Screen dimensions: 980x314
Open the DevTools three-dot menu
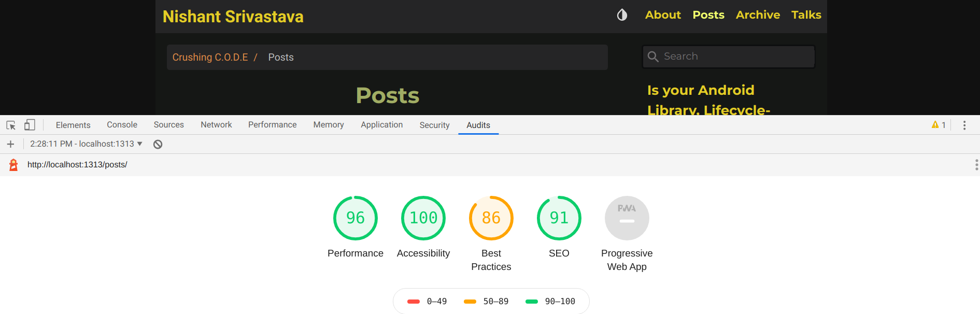click(964, 125)
